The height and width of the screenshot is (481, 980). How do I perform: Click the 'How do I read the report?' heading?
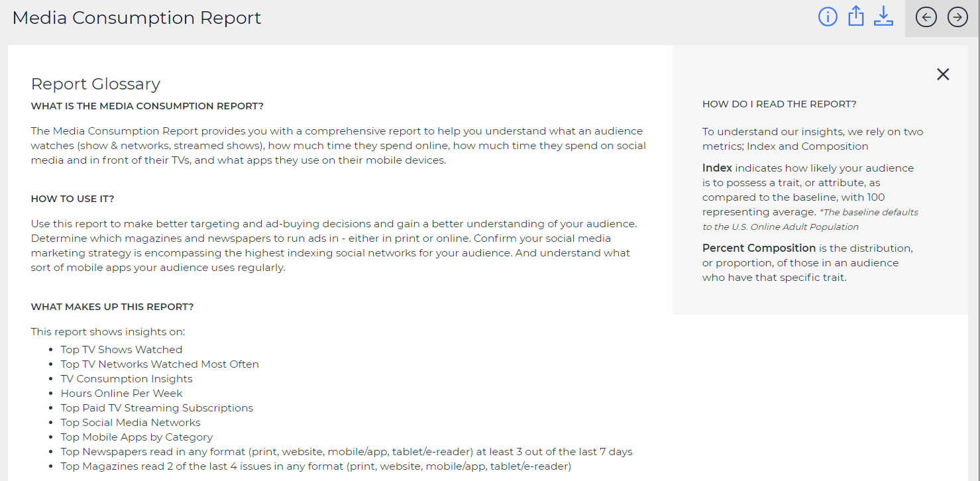coord(779,104)
